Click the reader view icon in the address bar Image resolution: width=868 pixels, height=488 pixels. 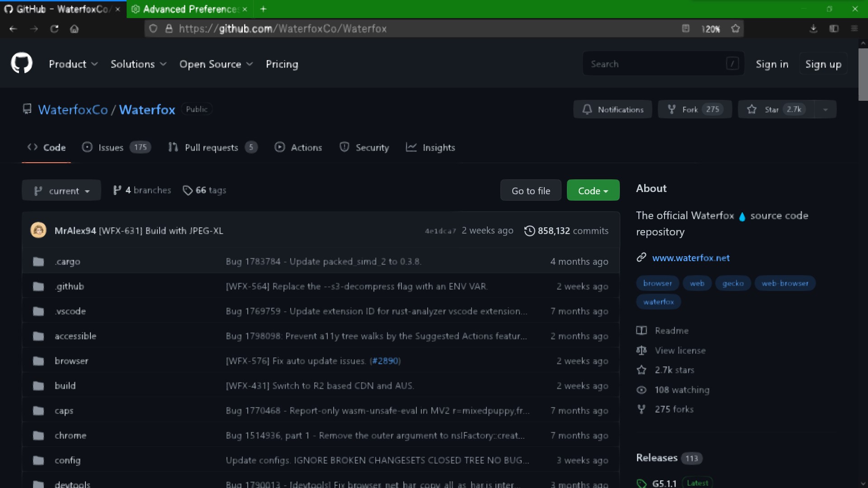point(686,28)
